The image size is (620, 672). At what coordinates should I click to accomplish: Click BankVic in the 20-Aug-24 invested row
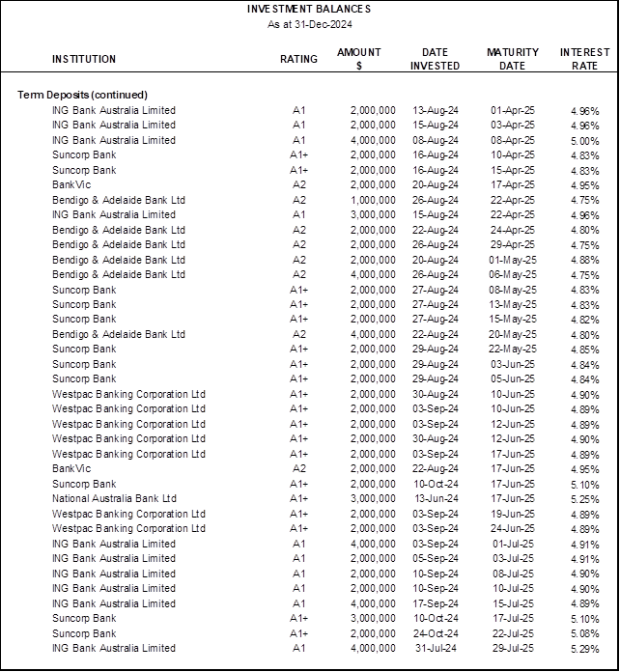71,185
